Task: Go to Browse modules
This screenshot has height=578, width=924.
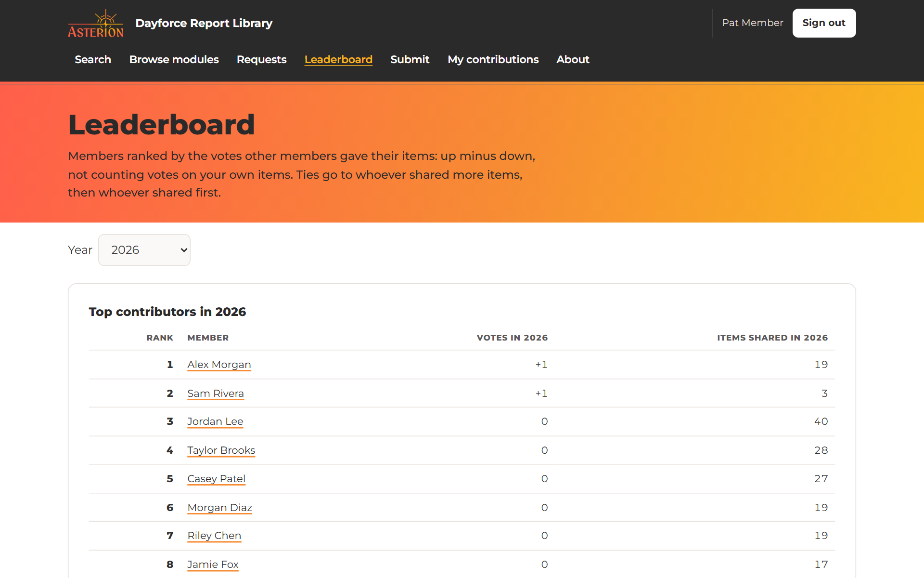Action: pyautogui.click(x=174, y=59)
